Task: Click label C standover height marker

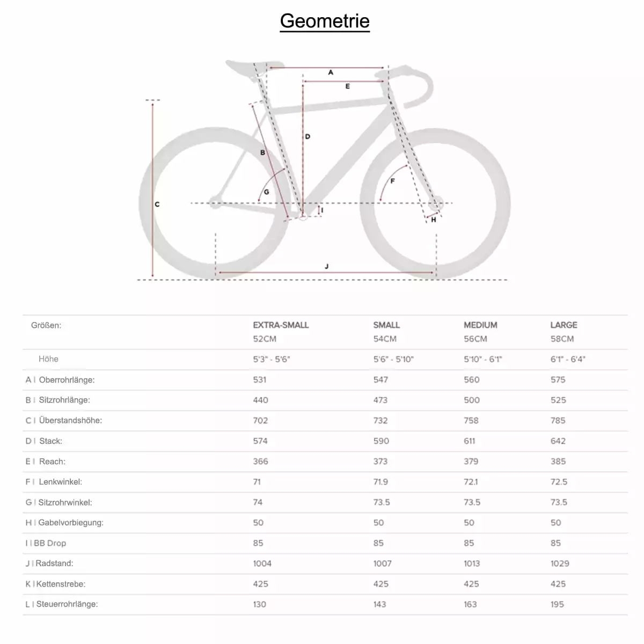Action: coord(157,204)
